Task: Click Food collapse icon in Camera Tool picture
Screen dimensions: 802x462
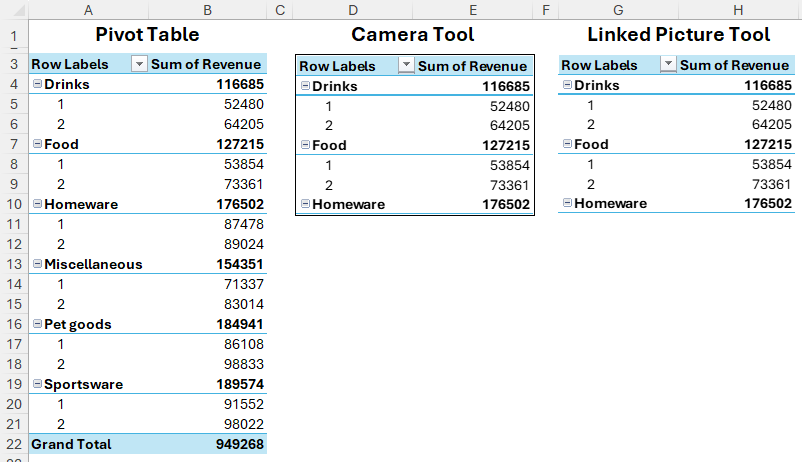Action: click(x=305, y=145)
